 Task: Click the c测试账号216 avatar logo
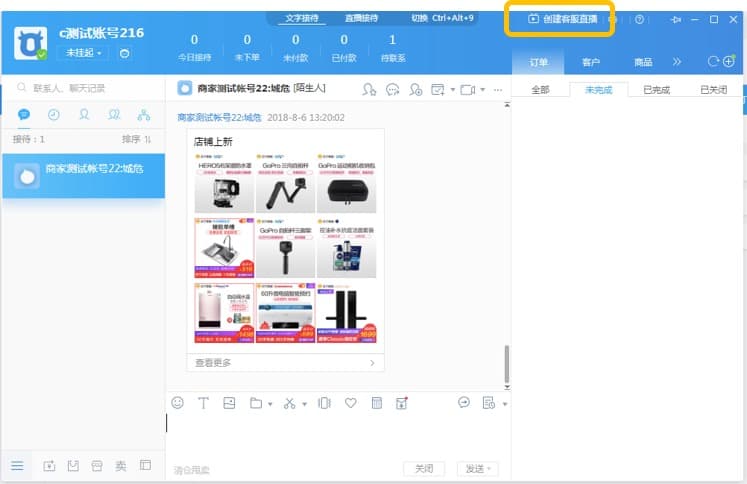pos(30,43)
